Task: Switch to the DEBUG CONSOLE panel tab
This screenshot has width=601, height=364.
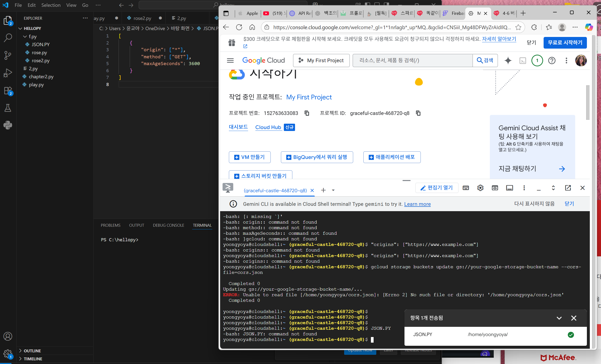Action: click(x=169, y=225)
